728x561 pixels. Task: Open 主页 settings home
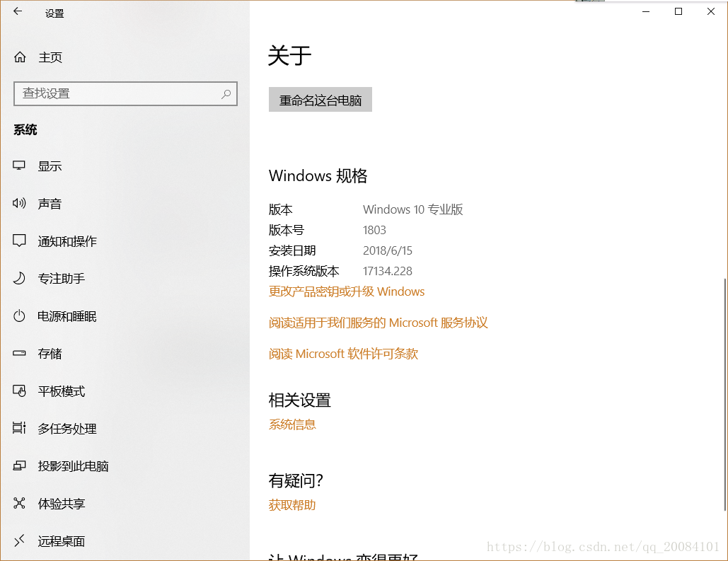(x=50, y=57)
